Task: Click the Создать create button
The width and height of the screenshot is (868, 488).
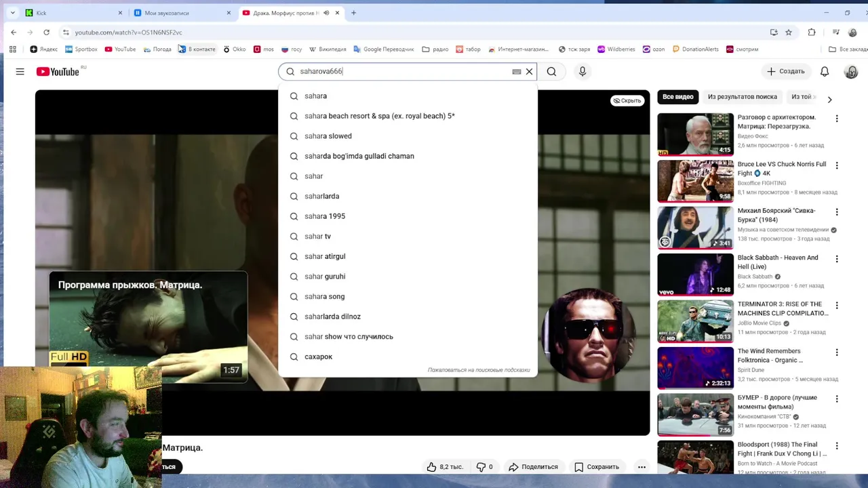Action: (x=785, y=71)
